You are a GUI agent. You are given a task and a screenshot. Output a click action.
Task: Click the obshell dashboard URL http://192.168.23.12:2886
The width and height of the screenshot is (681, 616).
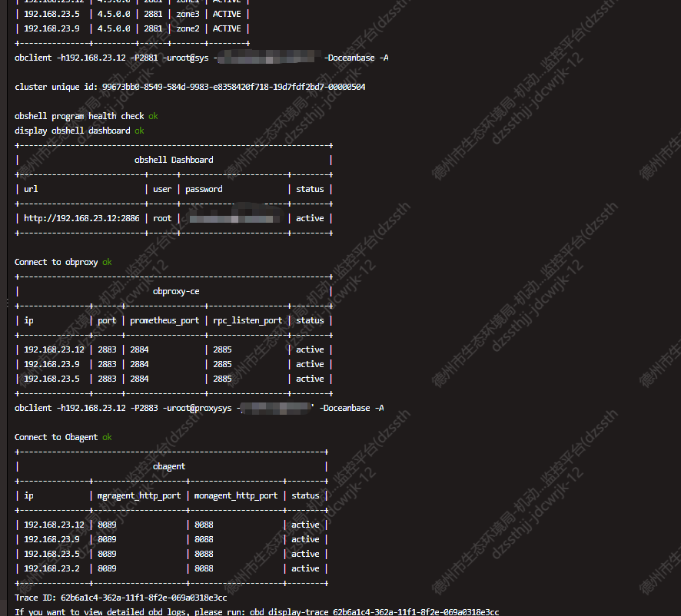(81, 218)
